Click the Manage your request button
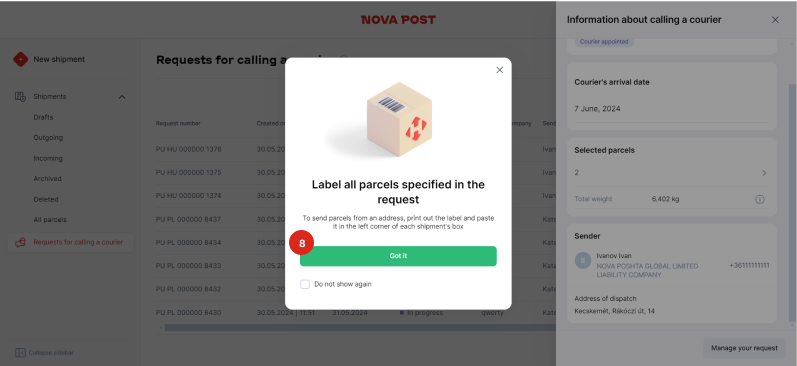This screenshot has width=797, height=366. [x=744, y=348]
